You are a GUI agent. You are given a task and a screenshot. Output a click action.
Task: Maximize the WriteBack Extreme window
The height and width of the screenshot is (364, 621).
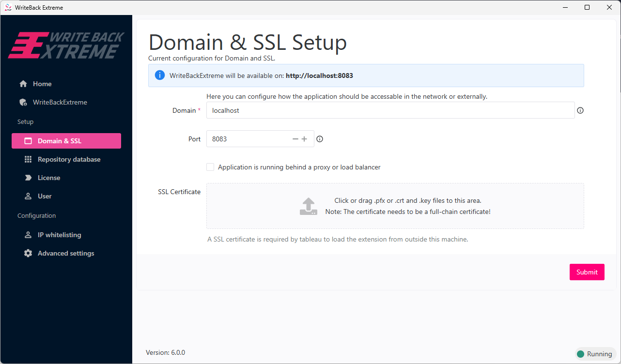click(x=587, y=7)
